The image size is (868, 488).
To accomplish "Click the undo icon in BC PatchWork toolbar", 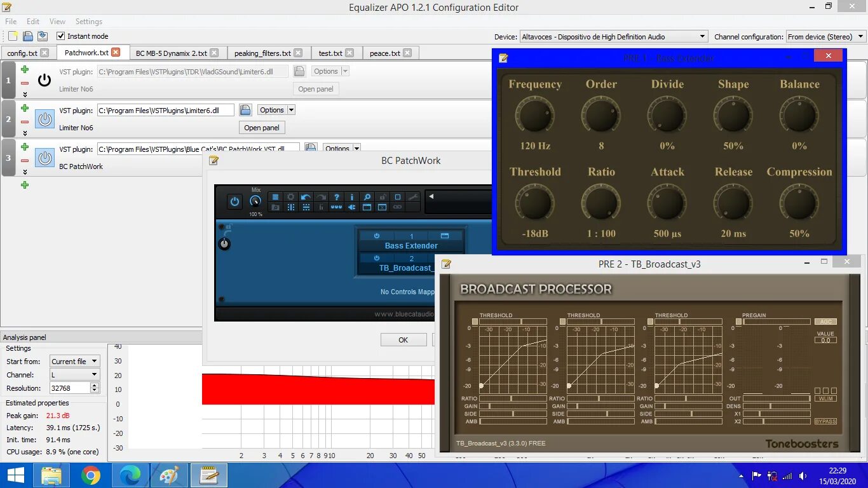I will [x=306, y=197].
